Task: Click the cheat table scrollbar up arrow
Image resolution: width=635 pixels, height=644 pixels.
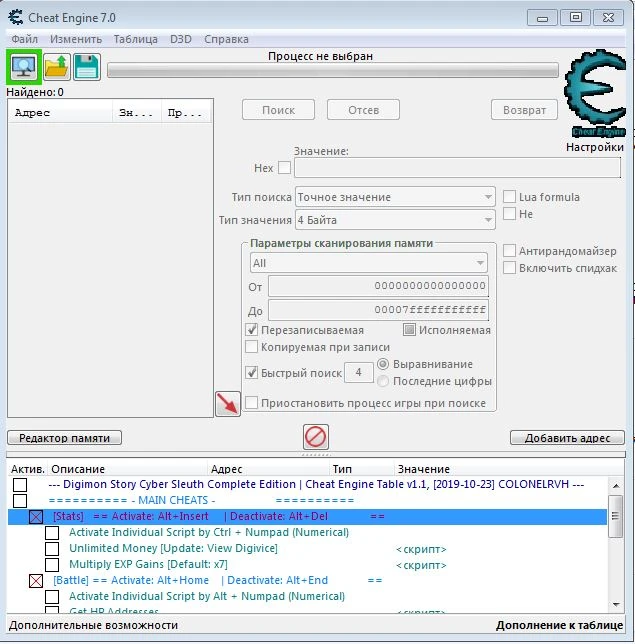Action: click(616, 485)
